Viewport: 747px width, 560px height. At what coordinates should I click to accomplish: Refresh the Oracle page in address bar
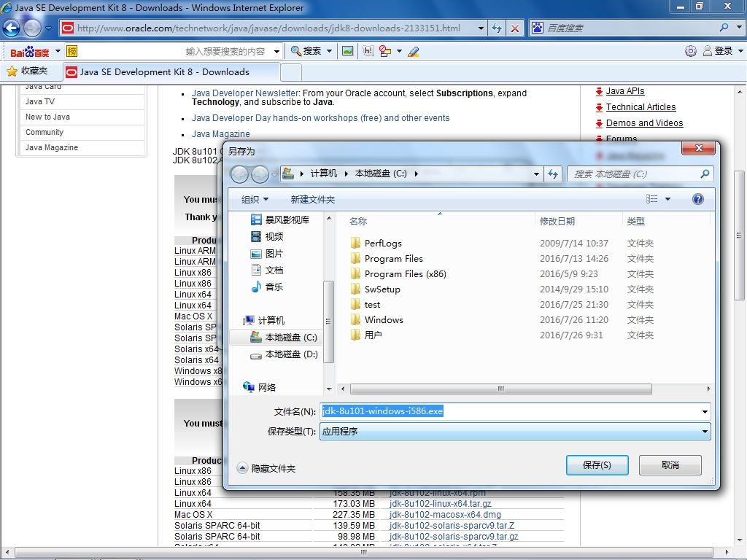496,28
